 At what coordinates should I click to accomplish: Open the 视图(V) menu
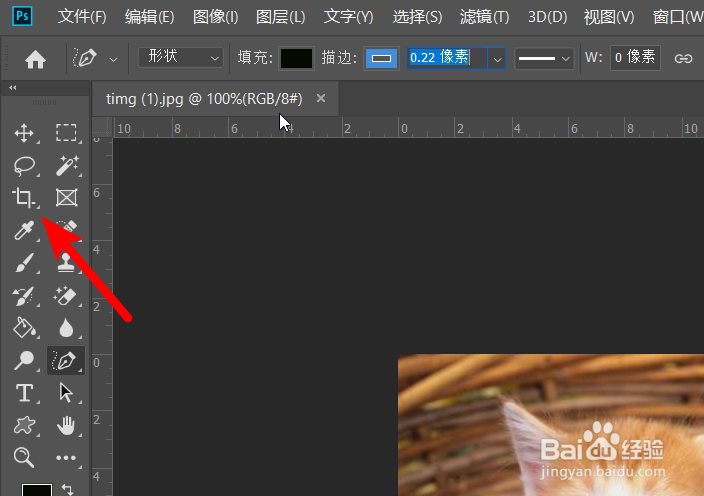point(609,17)
